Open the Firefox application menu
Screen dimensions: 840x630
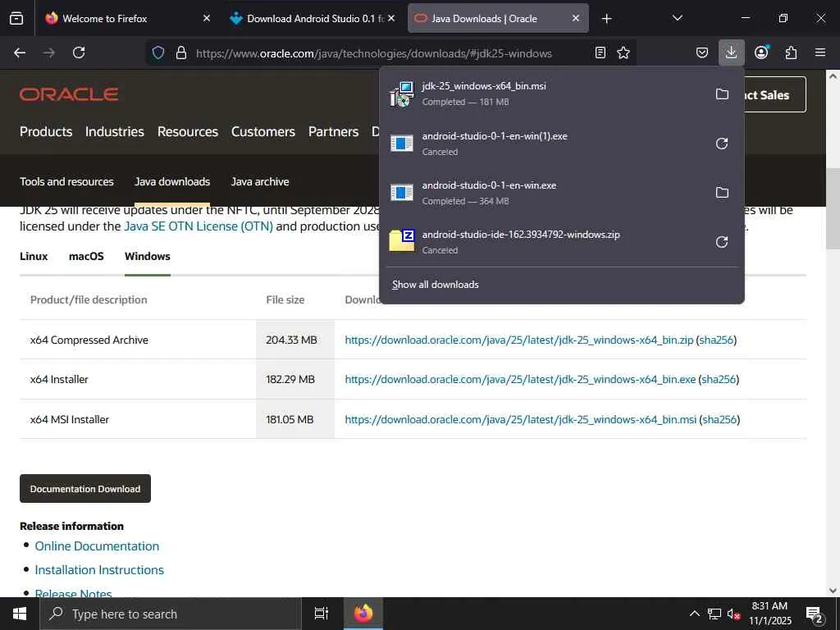(x=820, y=52)
